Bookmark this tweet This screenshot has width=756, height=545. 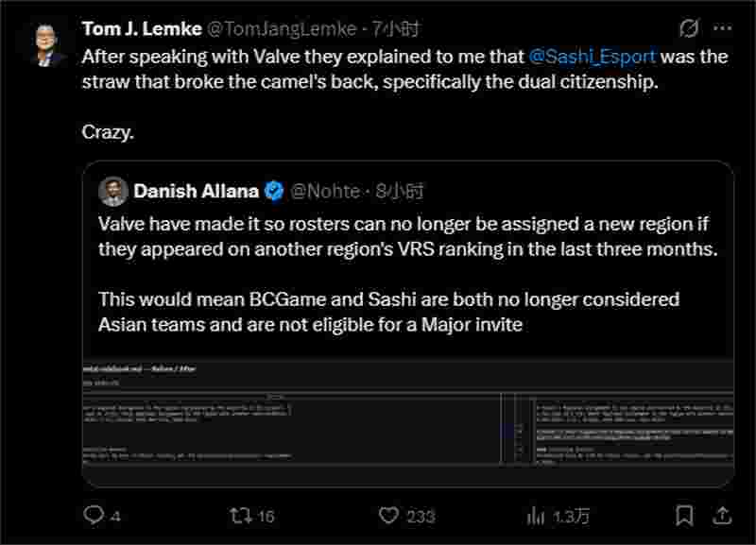[684, 516]
